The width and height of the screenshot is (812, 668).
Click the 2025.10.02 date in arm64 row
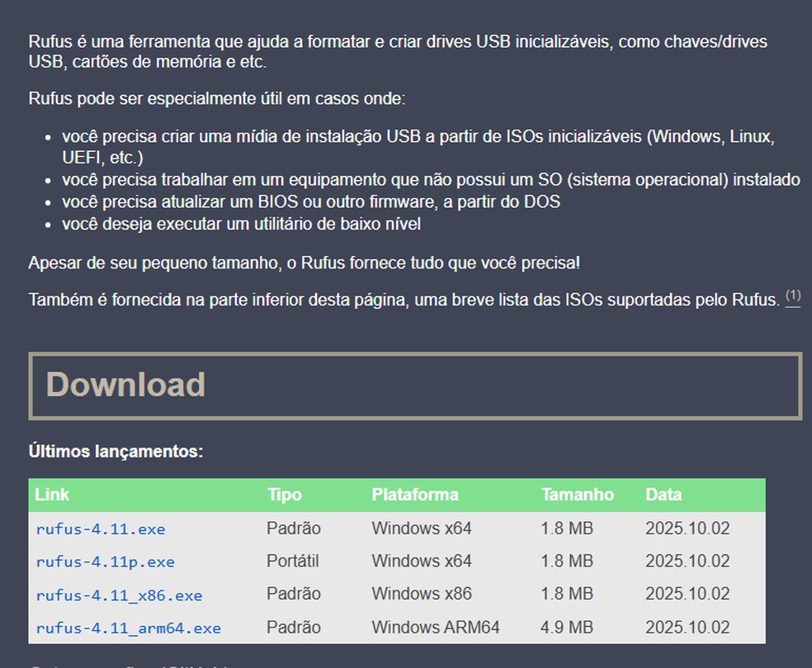pyautogui.click(x=687, y=628)
